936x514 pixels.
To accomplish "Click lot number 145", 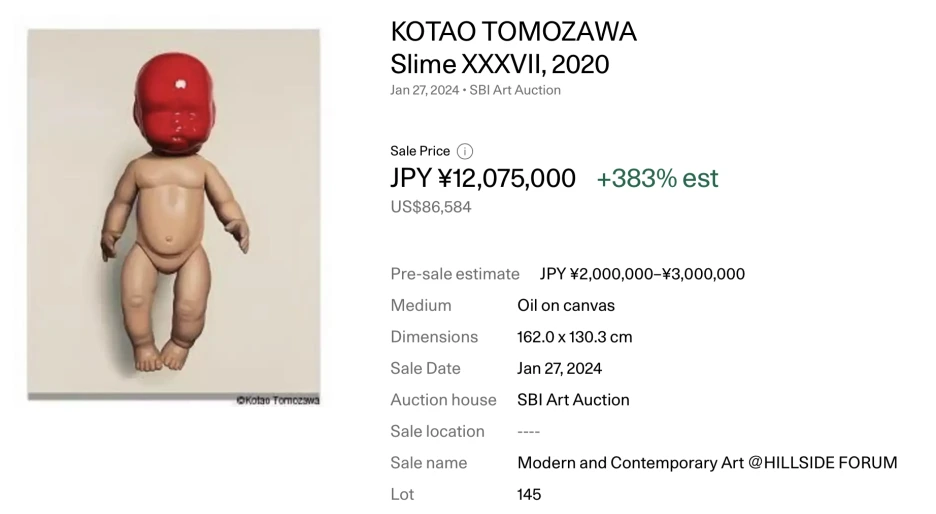I will coord(529,494).
